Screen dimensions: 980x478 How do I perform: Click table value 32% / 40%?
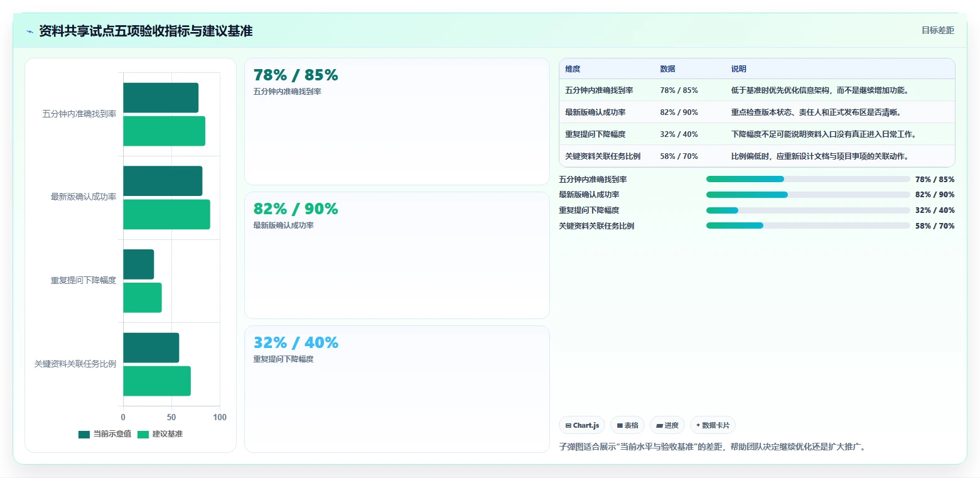pyautogui.click(x=679, y=134)
